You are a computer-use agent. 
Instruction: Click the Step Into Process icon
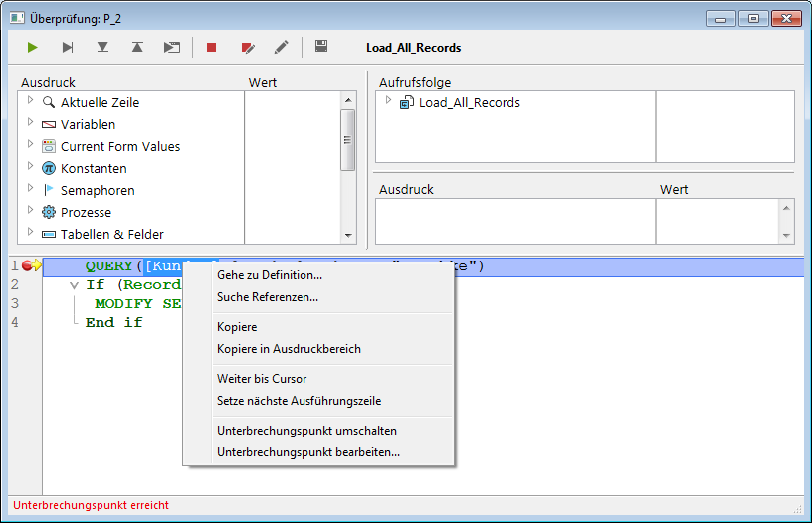pos(172,47)
